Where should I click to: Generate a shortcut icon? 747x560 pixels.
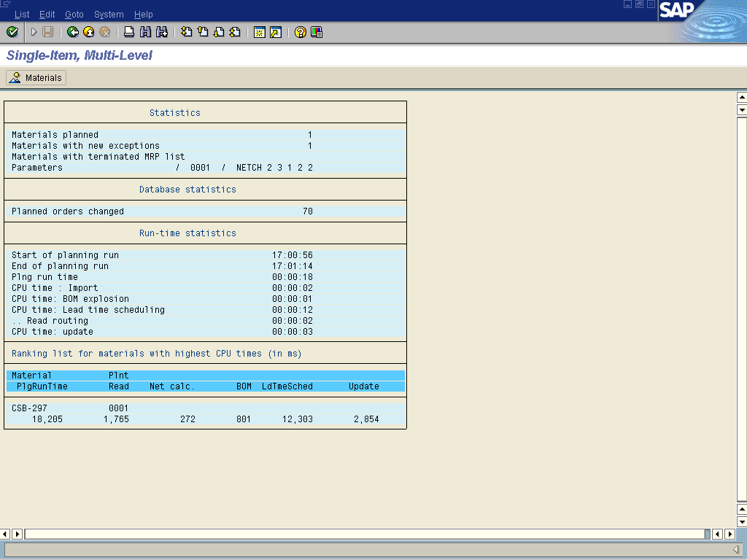[276, 32]
